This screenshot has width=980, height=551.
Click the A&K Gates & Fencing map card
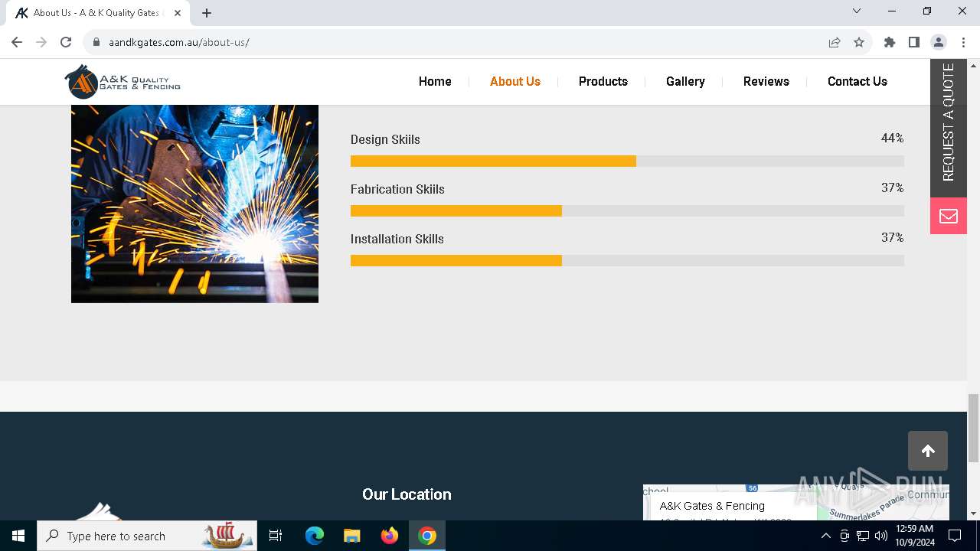pyautogui.click(x=733, y=507)
